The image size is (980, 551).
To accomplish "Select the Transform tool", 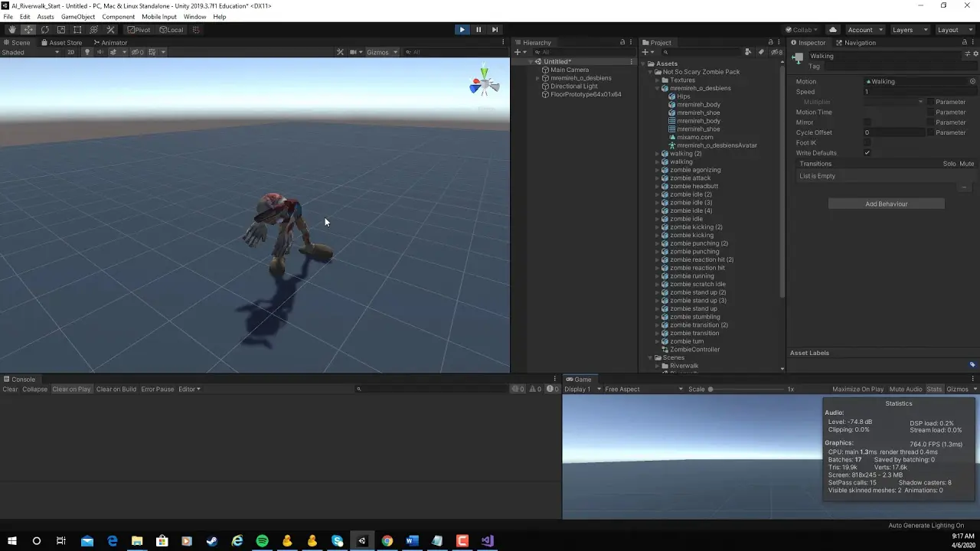I will coord(94,30).
